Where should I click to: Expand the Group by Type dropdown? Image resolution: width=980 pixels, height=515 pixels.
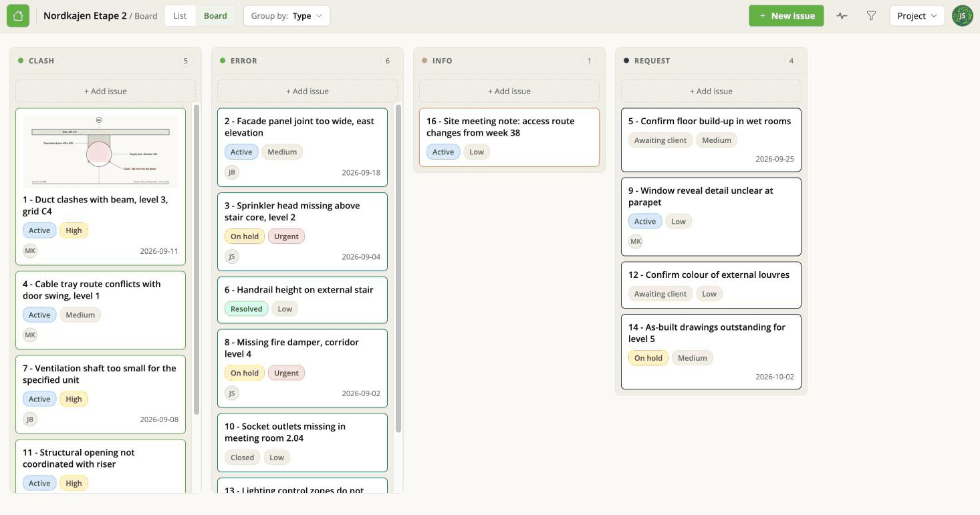pyautogui.click(x=287, y=16)
